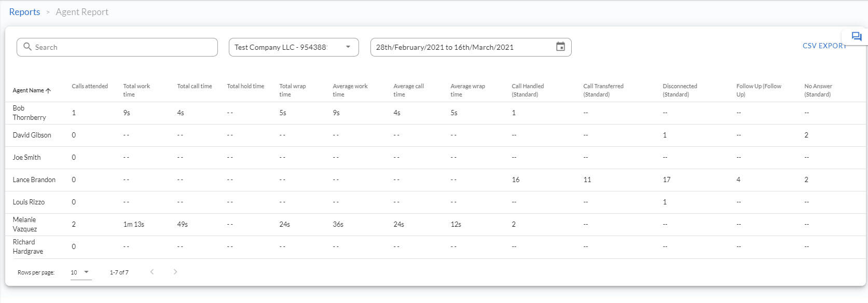Sort by Total work time column
Viewport: 868px width, 303px height.
tap(136, 90)
